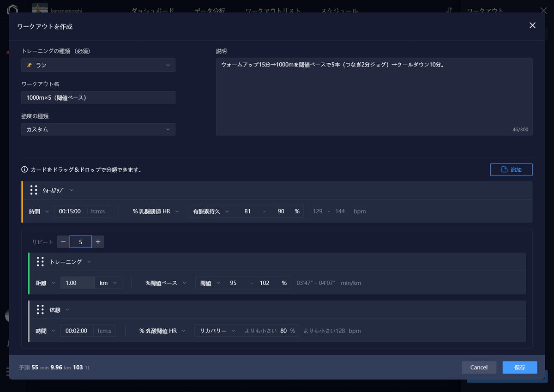Viewport: 554px width, 392px height.
Task: Click the repeat count field showing 5
Action: [81, 242]
